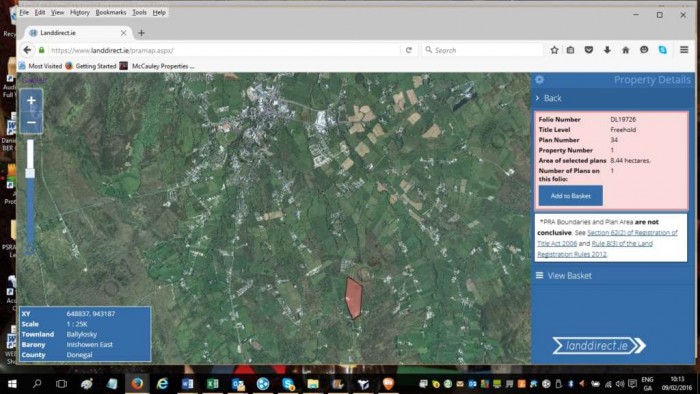Click the Firefox back arrow button
Screen dimensions: 700x394
[27, 50]
